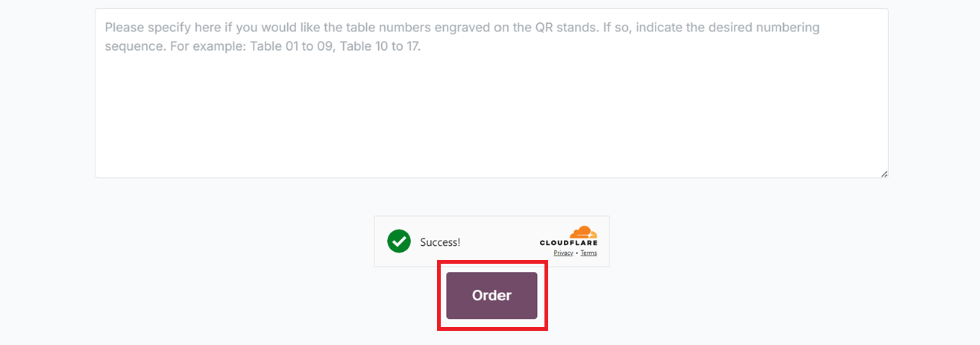Click the Order button below the captcha
Screen dimensions: 980x345
(x=491, y=296)
